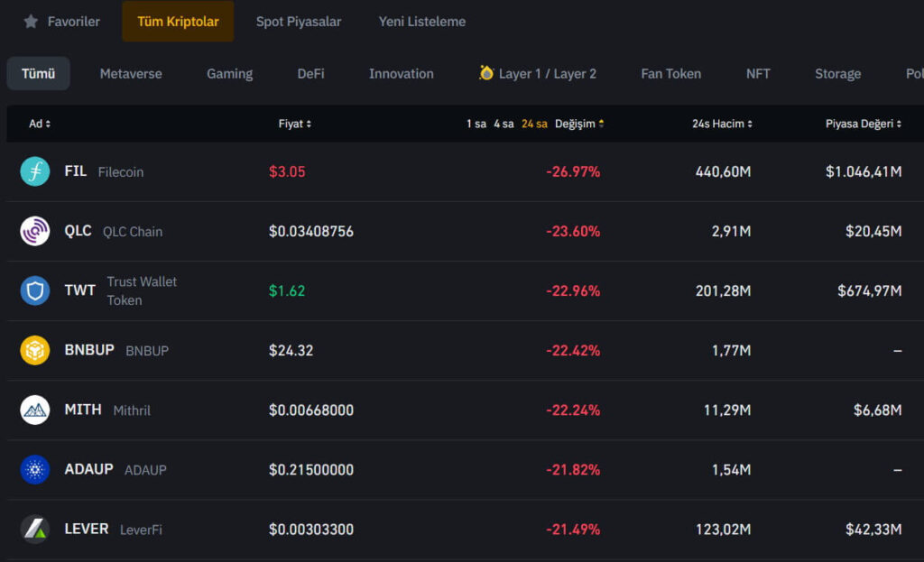Click the QLC Chain full name text
Screen dimensions: 924x562
(133, 232)
